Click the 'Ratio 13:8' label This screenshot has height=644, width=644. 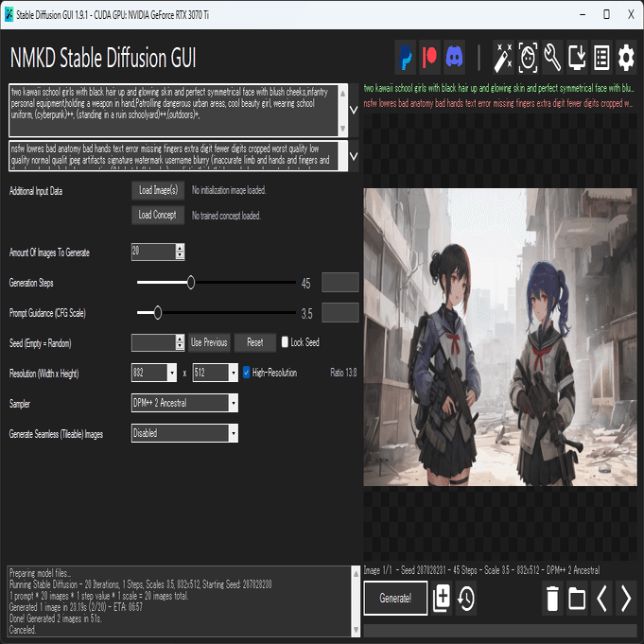[343, 373]
